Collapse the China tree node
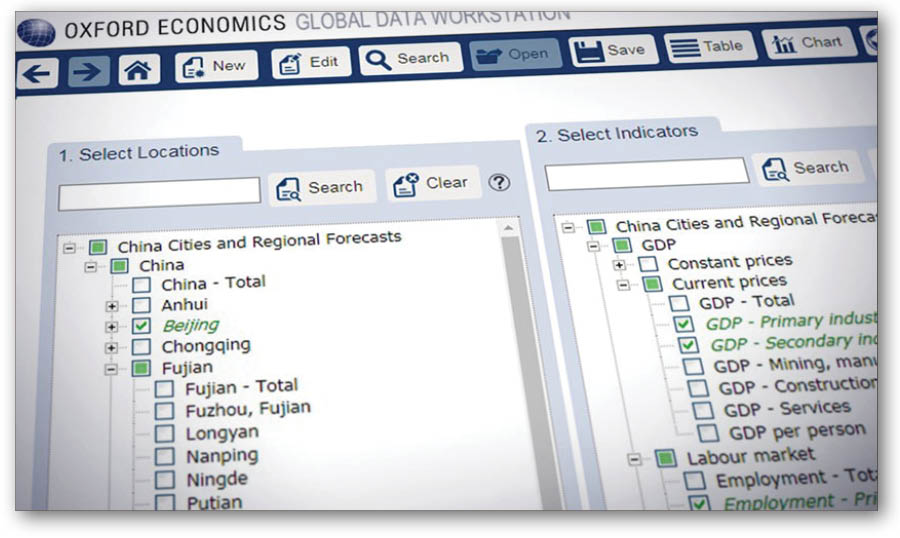The width and height of the screenshot is (900, 538). pyautogui.click(x=91, y=267)
